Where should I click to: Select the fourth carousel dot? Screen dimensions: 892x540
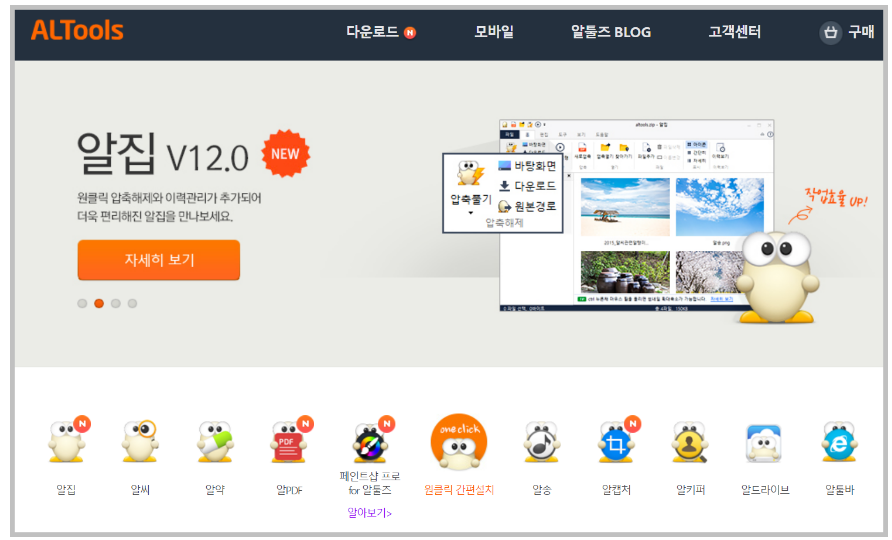133,303
